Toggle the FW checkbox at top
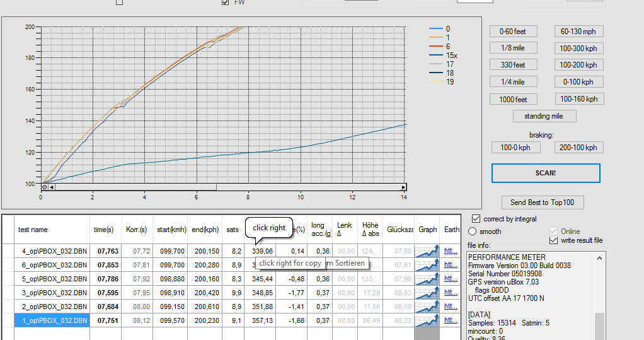 click(x=225, y=2)
